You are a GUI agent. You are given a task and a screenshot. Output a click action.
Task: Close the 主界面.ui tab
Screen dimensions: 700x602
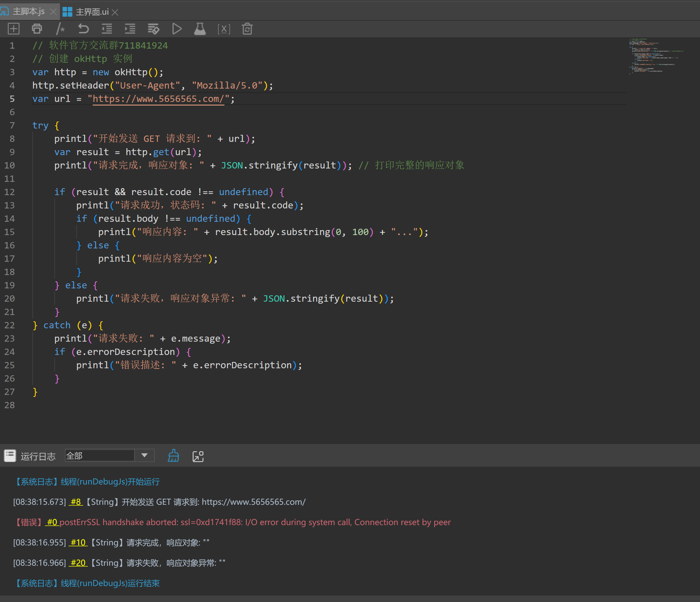[x=115, y=12]
